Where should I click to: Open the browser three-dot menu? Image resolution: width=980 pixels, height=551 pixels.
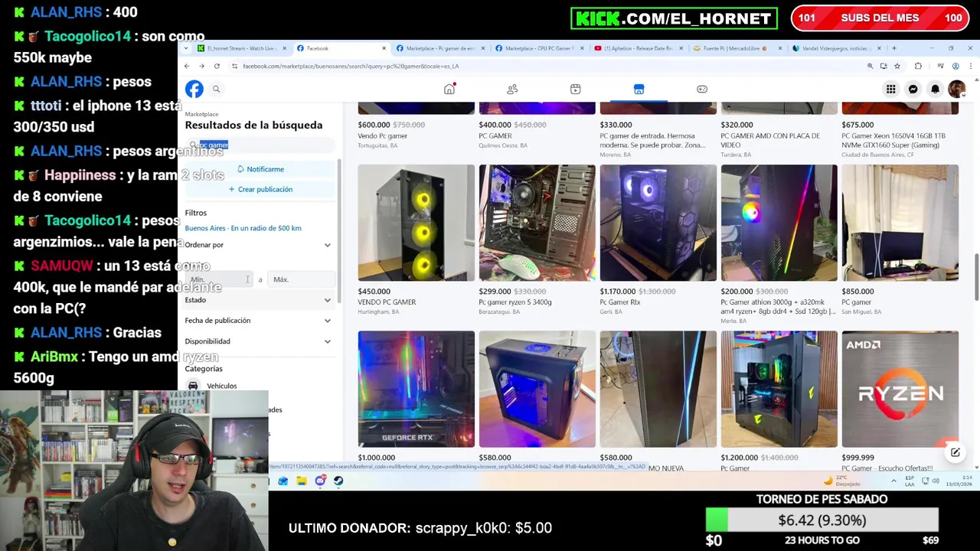click(969, 67)
